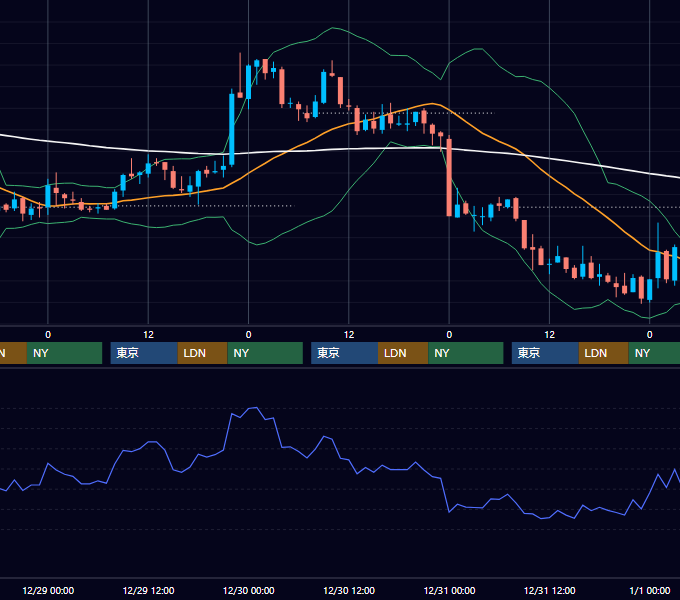This screenshot has width=680, height=600.
Task: Click the leftmost NY session block near 12/29 00:00
Action: click(x=64, y=353)
